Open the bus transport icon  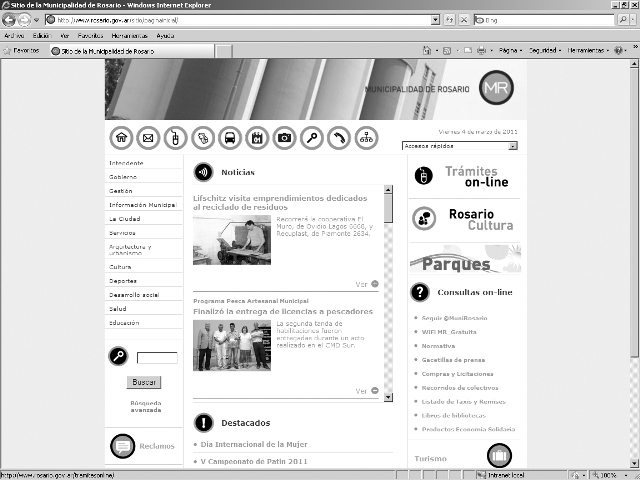click(230, 138)
